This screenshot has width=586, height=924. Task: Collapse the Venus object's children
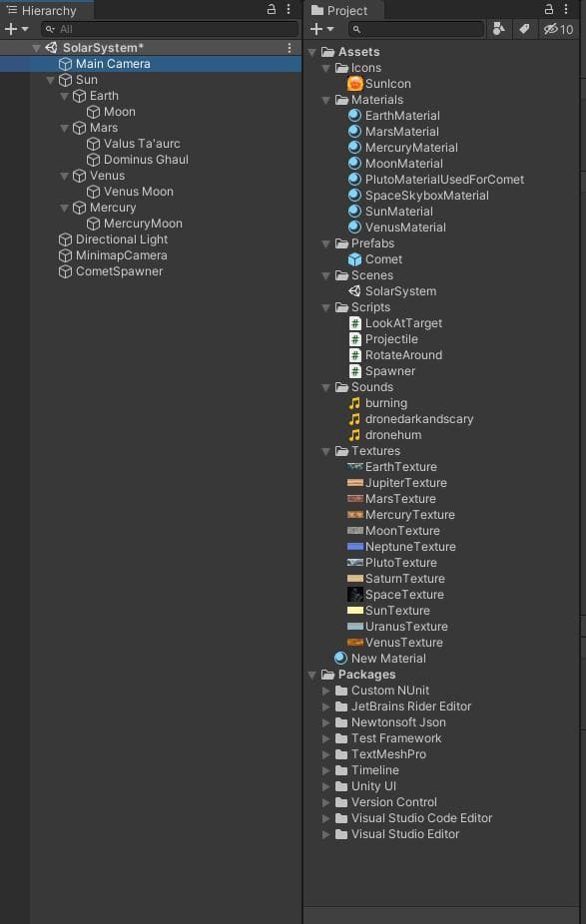point(65,176)
